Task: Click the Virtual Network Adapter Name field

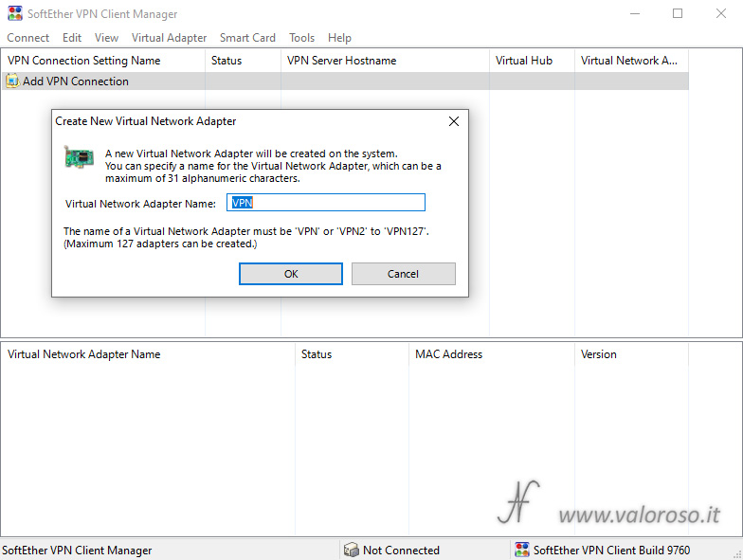Action: (326, 203)
